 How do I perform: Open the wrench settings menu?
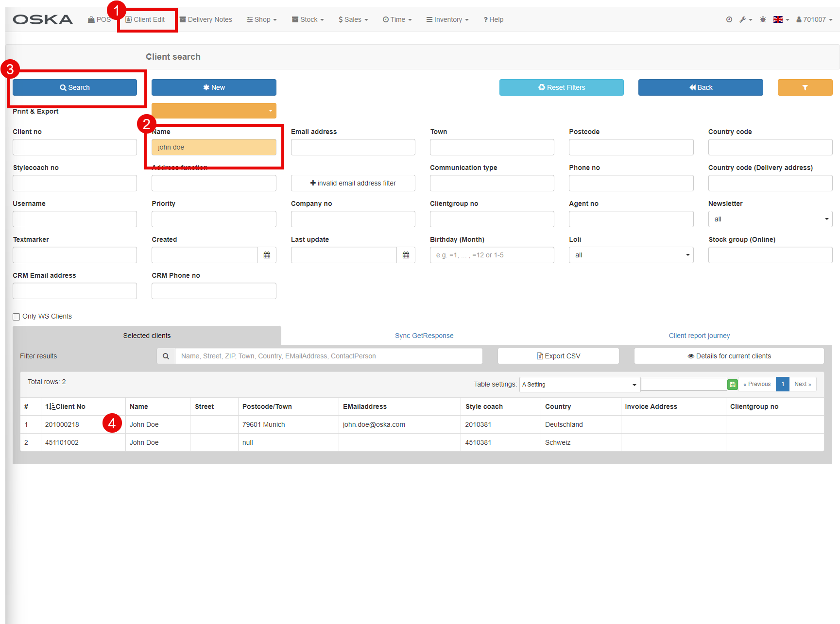(746, 19)
